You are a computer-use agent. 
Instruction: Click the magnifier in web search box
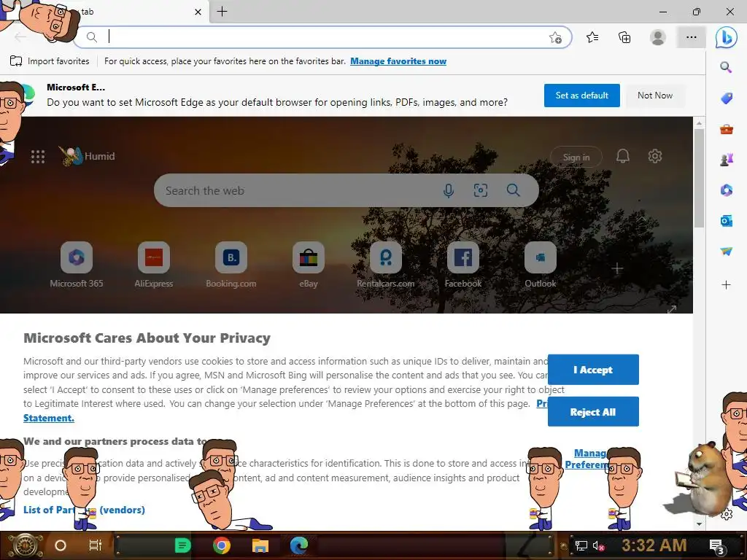coord(513,190)
